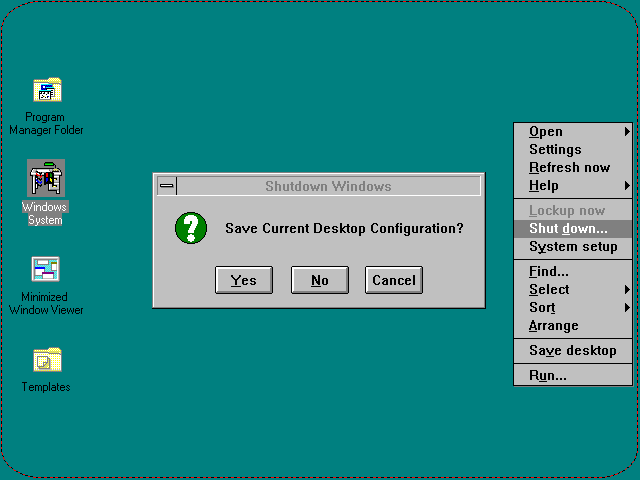Choose Run... from the context menu

[x=573, y=376]
